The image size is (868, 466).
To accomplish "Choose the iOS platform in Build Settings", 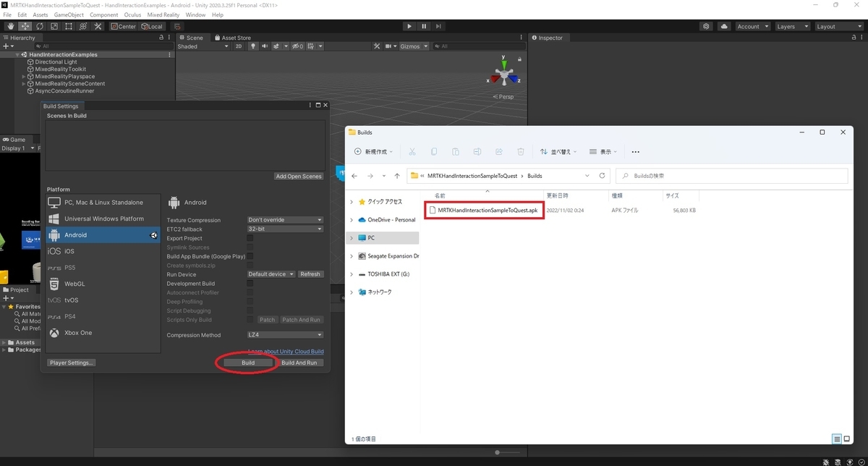I will point(103,251).
